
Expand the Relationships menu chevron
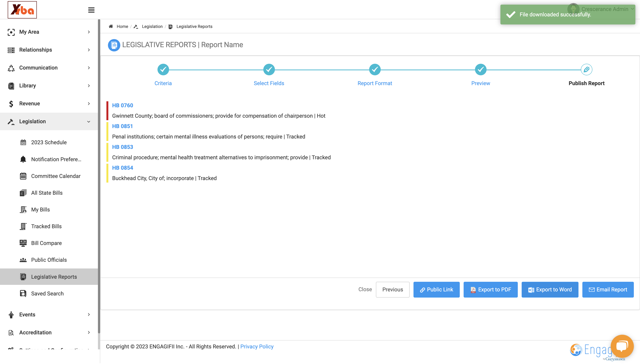(89, 50)
